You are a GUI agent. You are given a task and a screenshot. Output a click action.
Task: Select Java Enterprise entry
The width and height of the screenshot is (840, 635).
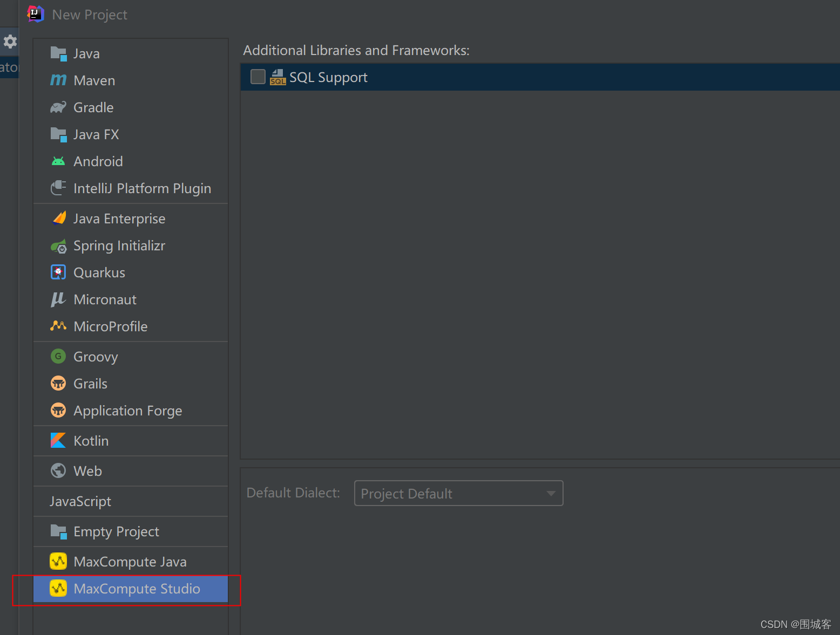click(x=131, y=219)
